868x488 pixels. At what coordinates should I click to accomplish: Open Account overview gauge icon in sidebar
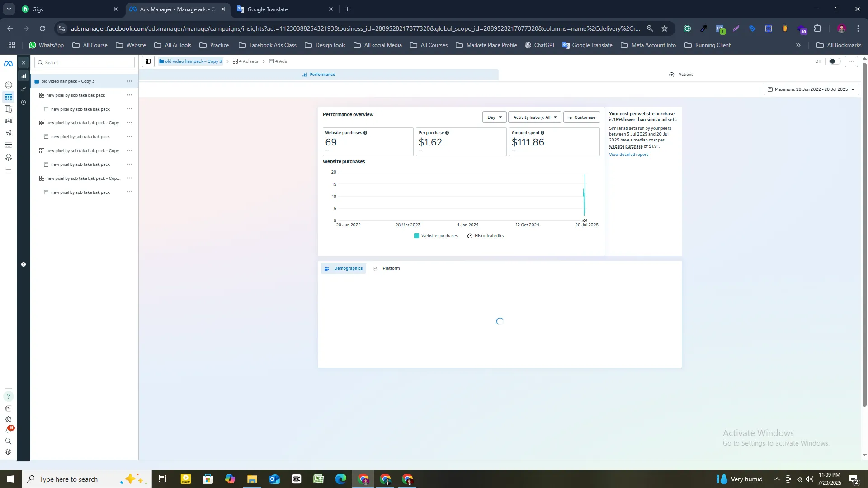click(x=8, y=85)
